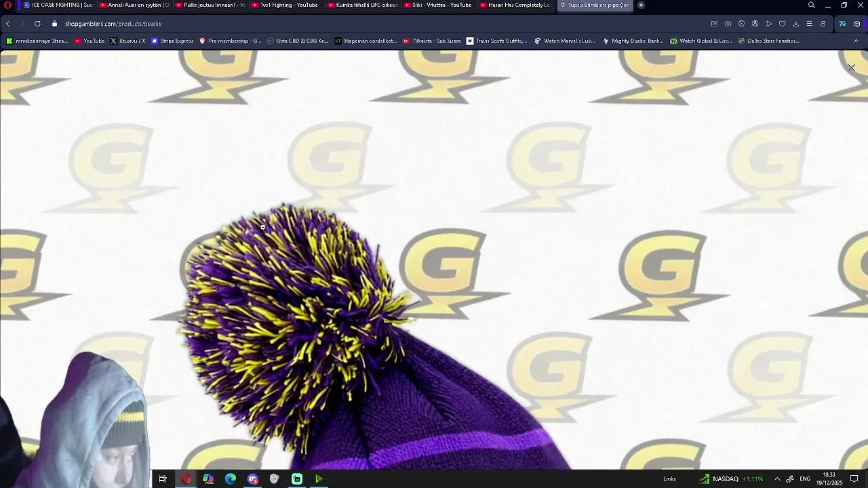Add page to bookmarks with heart icon
Image resolution: width=868 pixels, height=488 pixels.
(782, 24)
